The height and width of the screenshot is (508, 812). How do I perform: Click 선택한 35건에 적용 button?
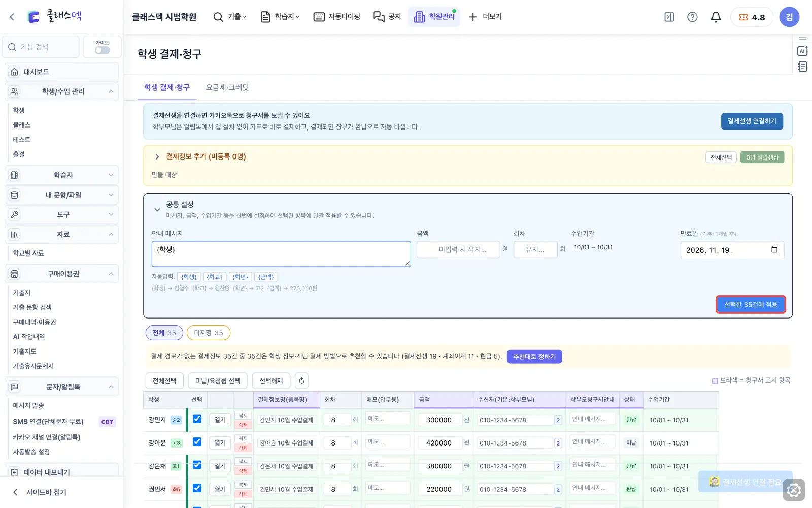tap(751, 304)
